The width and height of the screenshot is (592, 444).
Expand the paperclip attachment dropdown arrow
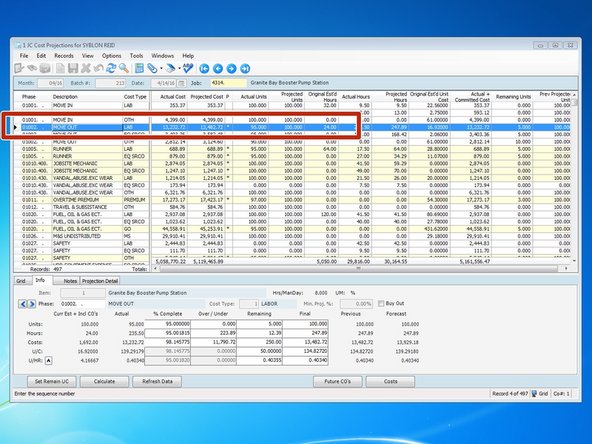tap(161, 69)
